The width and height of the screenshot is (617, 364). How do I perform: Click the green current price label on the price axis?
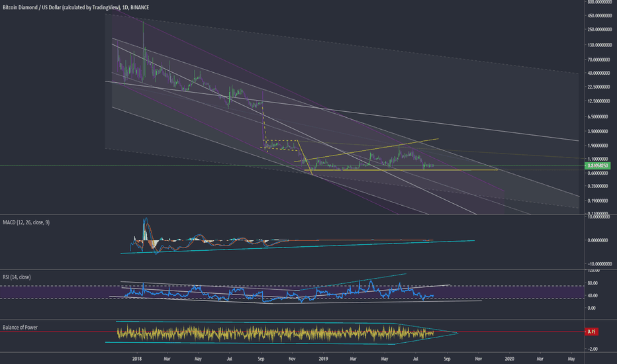tap(598, 165)
